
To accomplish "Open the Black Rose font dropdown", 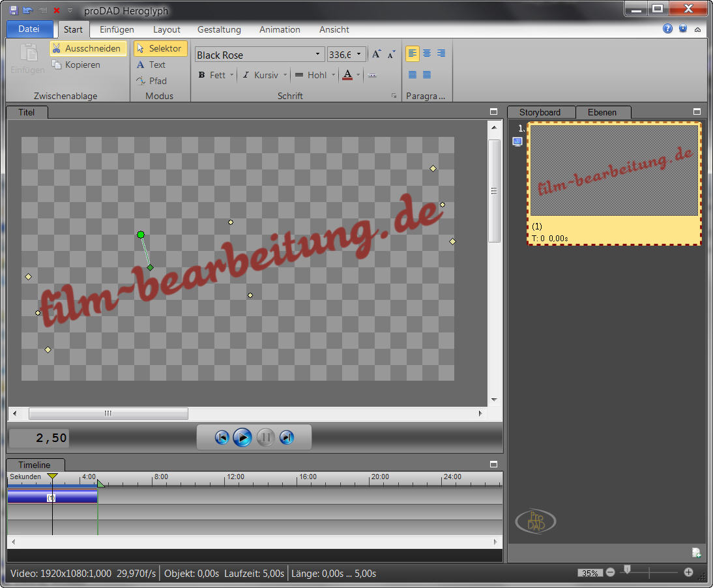I will click(317, 55).
